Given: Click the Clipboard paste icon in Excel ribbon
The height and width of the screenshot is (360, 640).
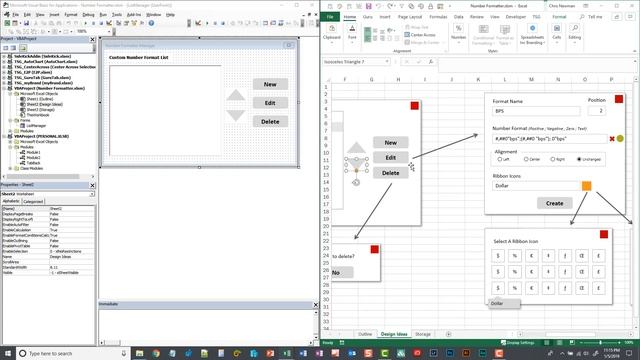Looking at the screenshot, I should [332, 29].
